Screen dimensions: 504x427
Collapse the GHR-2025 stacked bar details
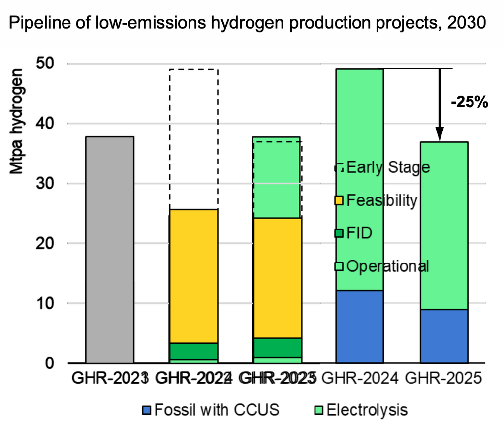click(x=444, y=246)
